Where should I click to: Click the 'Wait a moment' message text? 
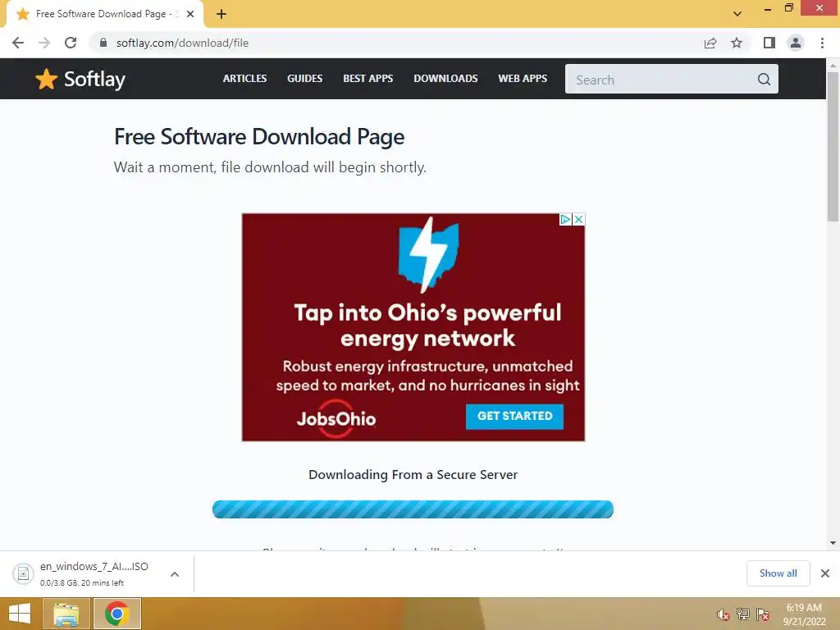click(270, 167)
